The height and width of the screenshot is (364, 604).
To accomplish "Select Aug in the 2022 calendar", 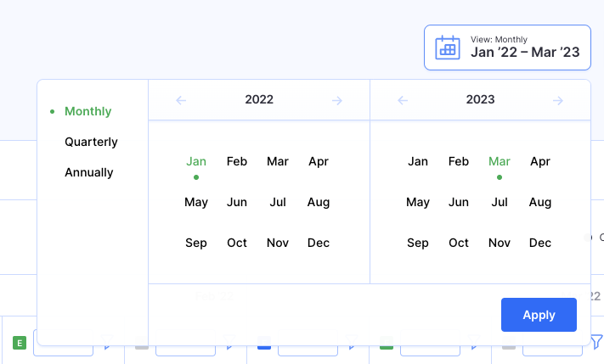I will point(319,202).
